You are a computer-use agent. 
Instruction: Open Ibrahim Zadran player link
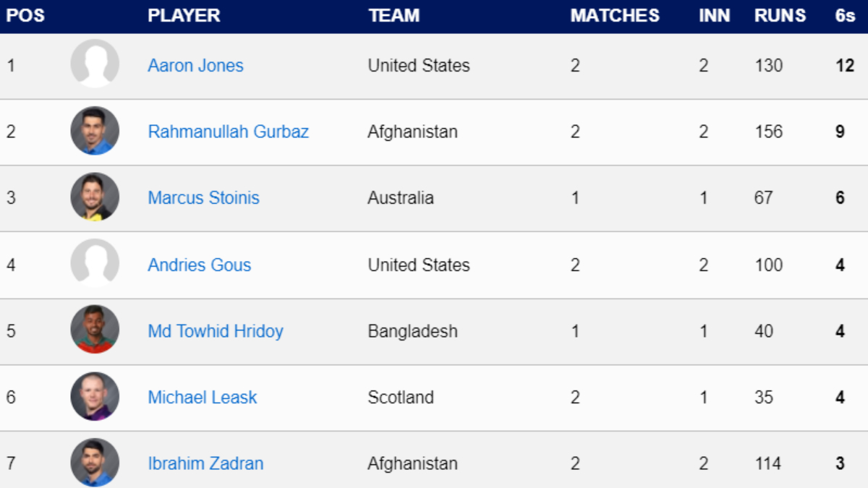[x=205, y=463]
